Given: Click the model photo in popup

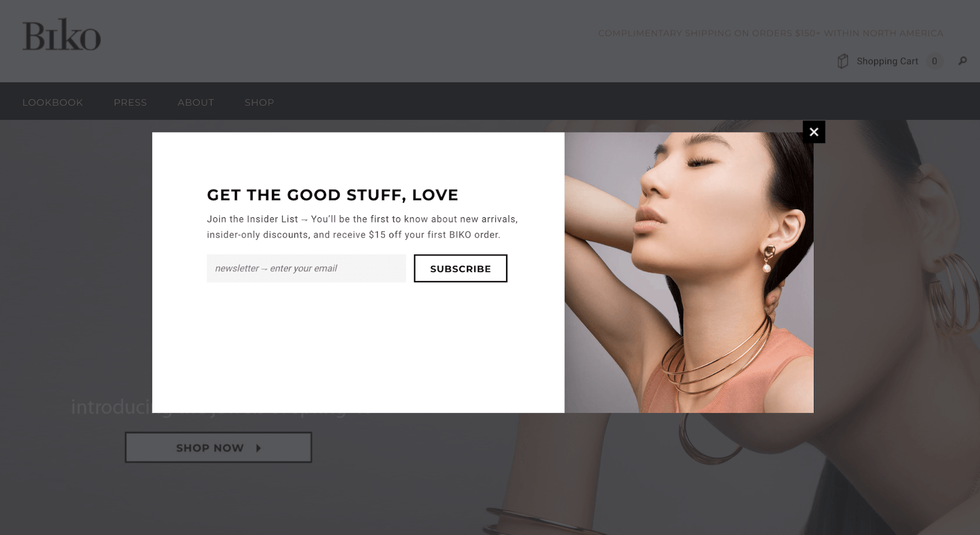Looking at the screenshot, I should coord(689,273).
